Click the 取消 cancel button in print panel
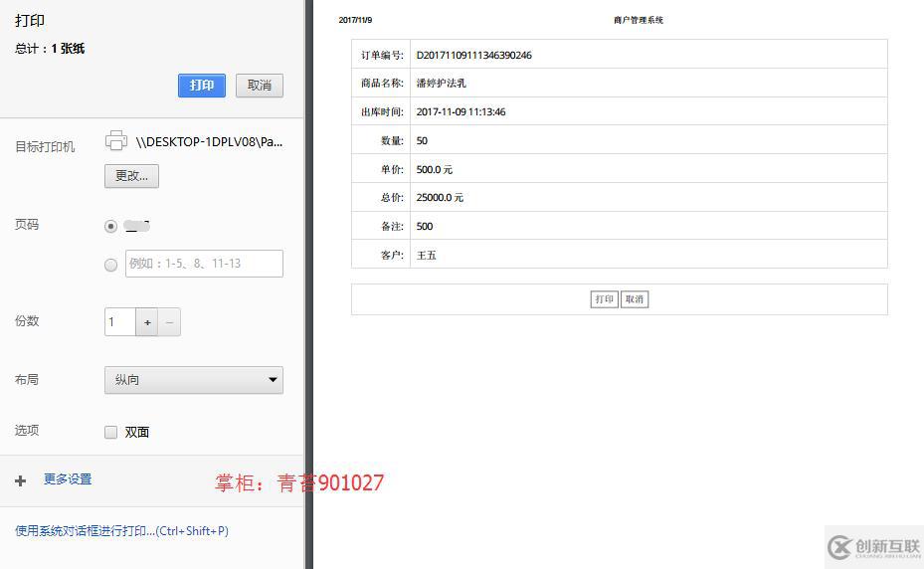 260,86
